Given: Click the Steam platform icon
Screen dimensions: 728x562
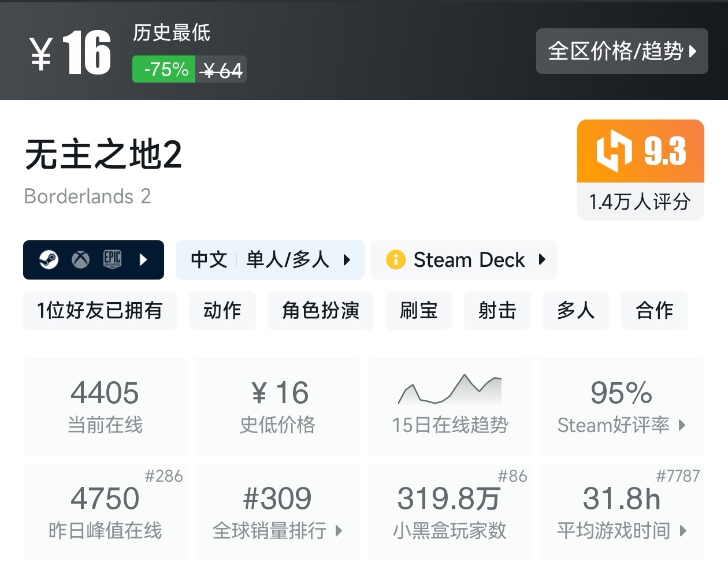Looking at the screenshot, I should 49,260.
